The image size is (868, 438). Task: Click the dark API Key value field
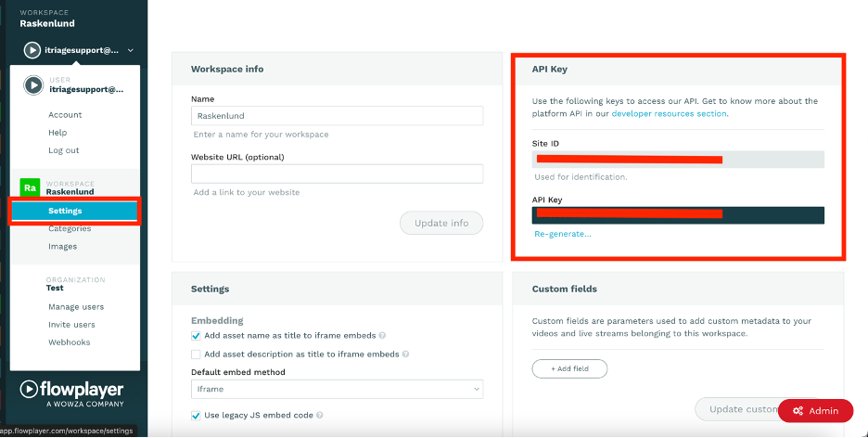[x=678, y=215]
